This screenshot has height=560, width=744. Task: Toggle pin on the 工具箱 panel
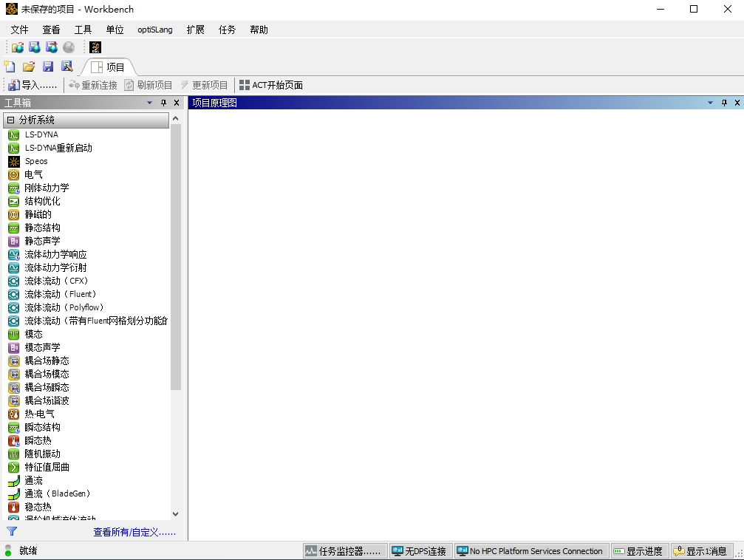pyautogui.click(x=164, y=103)
